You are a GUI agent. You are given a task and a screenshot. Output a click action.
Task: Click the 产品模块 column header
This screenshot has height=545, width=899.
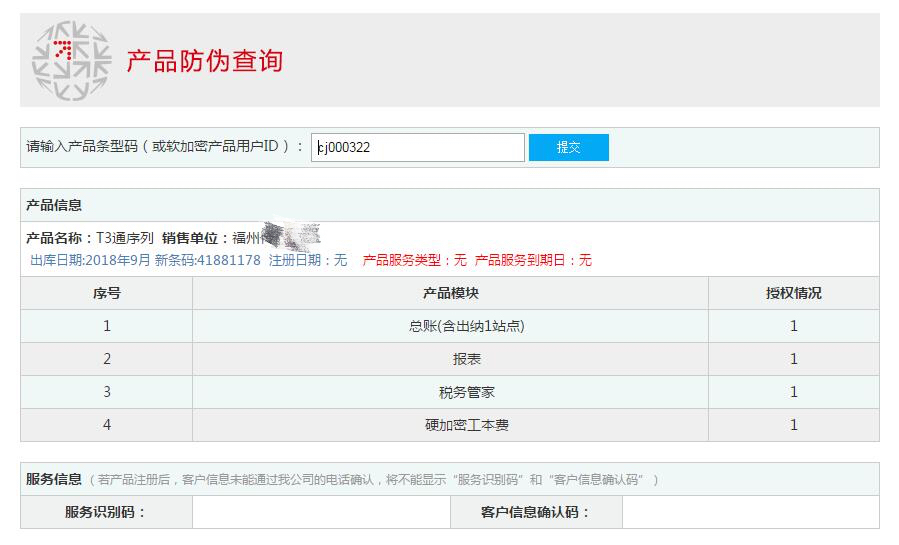pyautogui.click(x=451, y=293)
